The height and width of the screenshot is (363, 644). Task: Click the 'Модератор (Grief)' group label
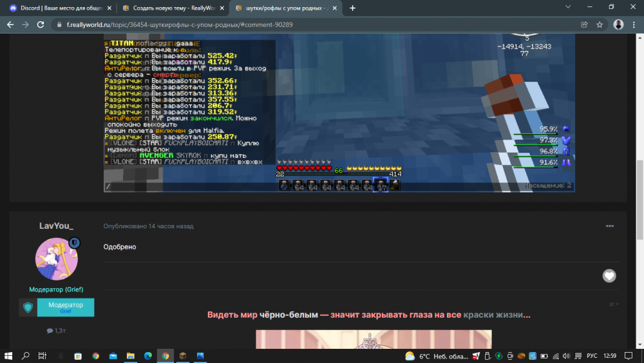(x=56, y=289)
